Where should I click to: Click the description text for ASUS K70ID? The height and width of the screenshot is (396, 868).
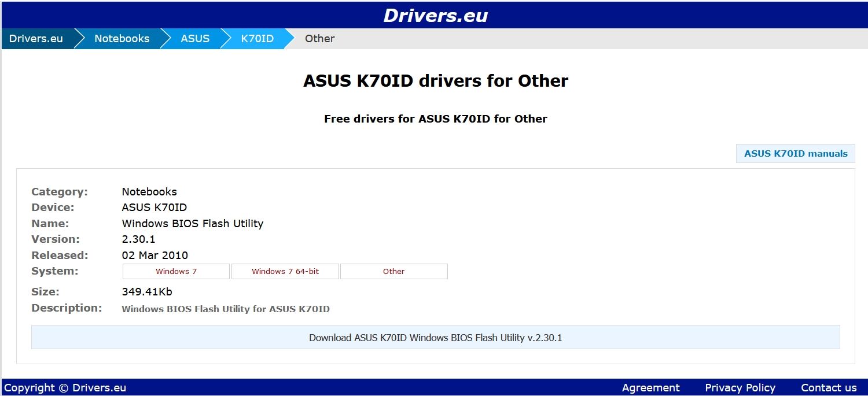coord(226,309)
